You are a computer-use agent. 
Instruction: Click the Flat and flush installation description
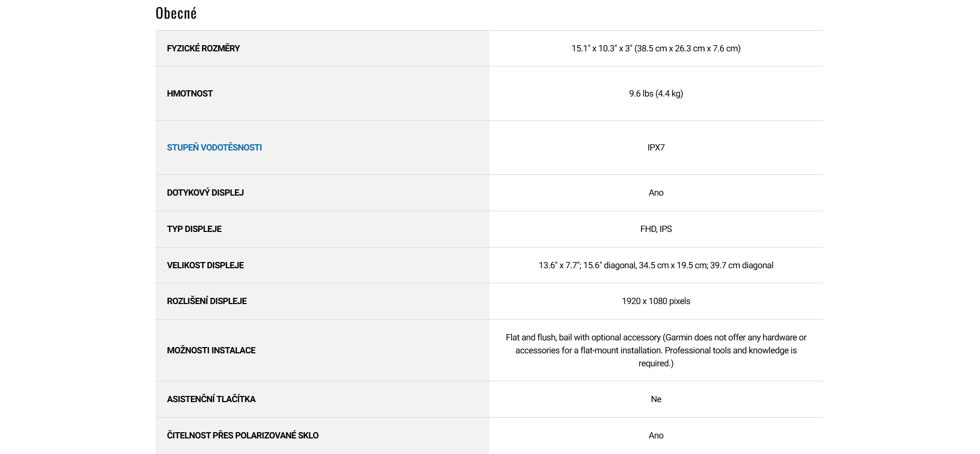(x=655, y=350)
